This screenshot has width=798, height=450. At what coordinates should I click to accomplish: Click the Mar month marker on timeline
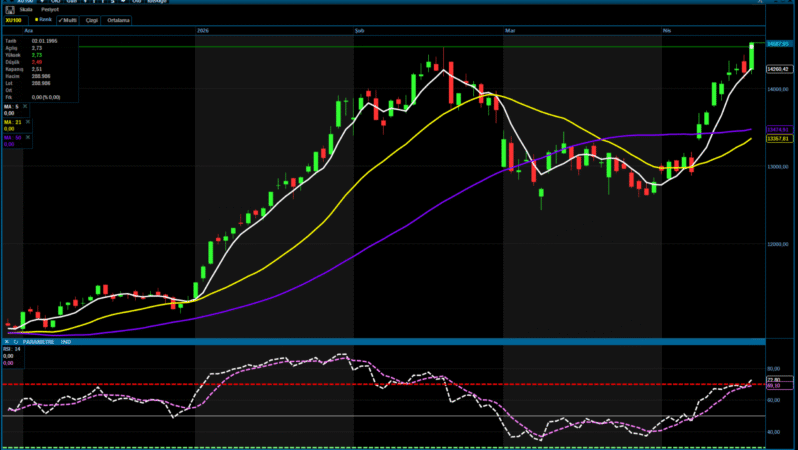click(509, 32)
